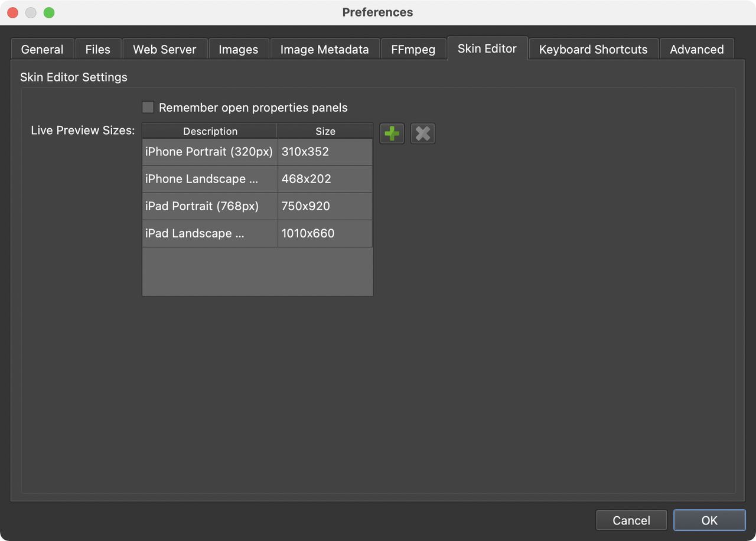View the Image Metadata settings

(324, 49)
